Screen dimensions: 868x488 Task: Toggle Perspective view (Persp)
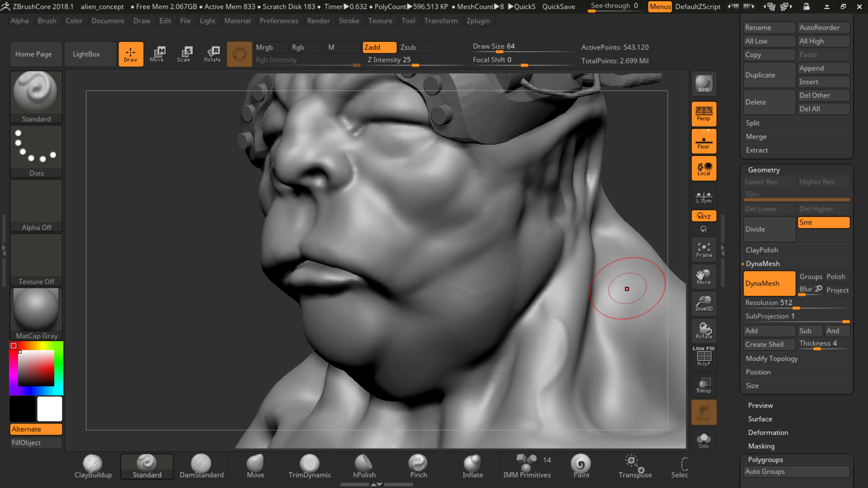tap(704, 114)
